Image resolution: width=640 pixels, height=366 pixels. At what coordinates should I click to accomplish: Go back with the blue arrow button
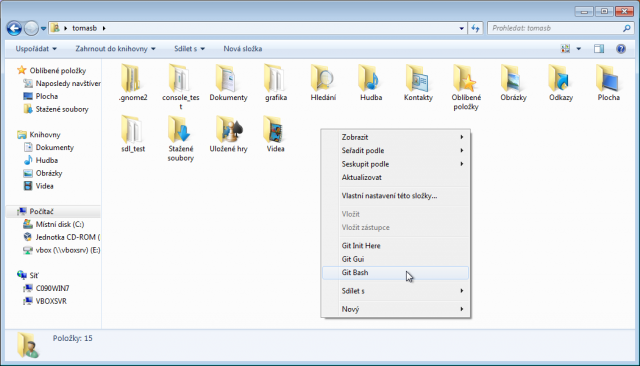(14, 28)
